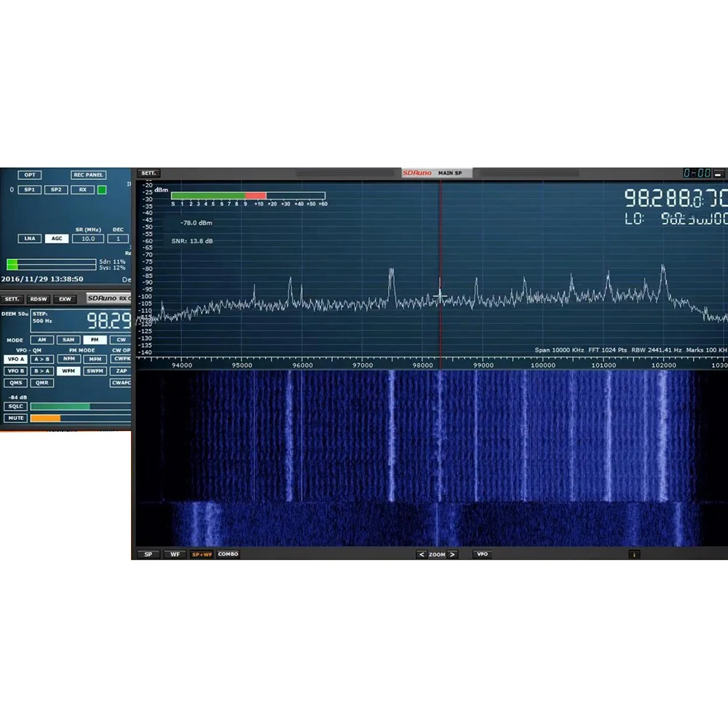Open the SP1 spectrum window
Viewport: 728px width, 728px height.
click(30, 190)
